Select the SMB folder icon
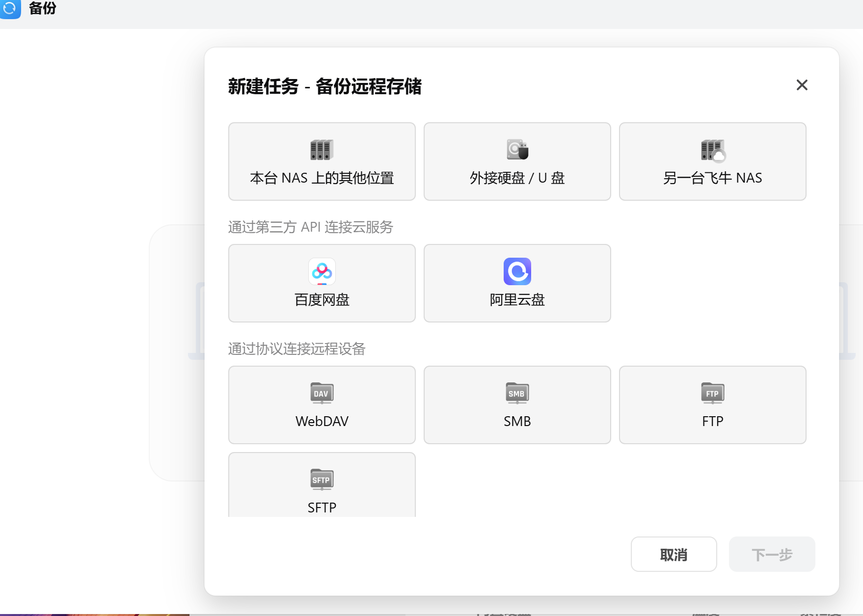863x616 pixels. [517, 393]
